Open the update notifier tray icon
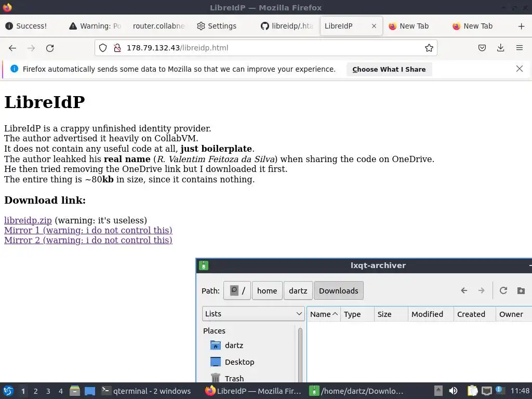Image resolution: width=532 pixels, height=399 pixels. pos(499,390)
